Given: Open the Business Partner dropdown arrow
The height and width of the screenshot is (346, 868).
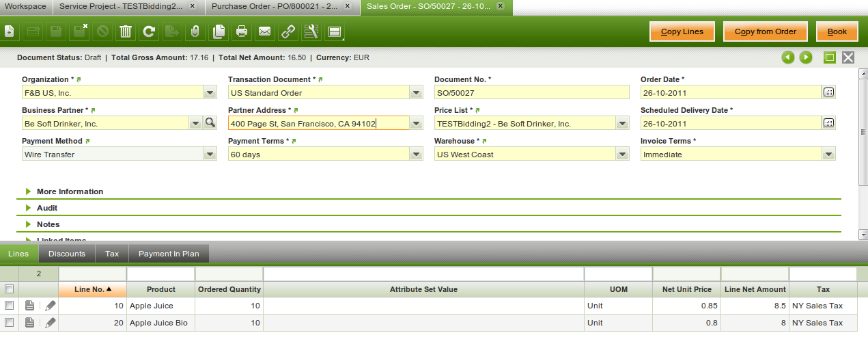Looking at the screenshot, I should [195, 124].
